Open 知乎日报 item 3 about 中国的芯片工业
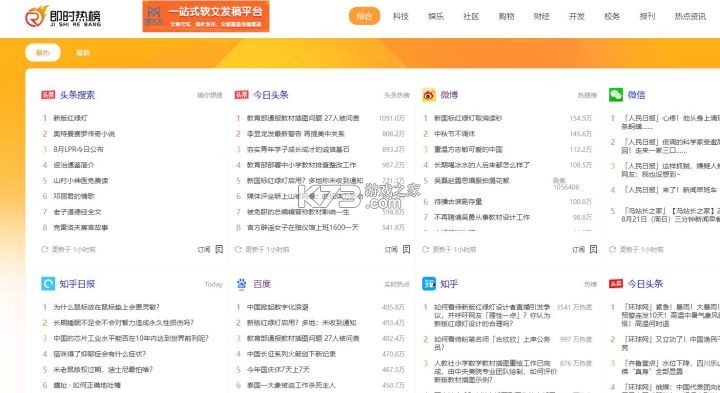Viewport: 720px width, 393px height. (x=131, y=338)
